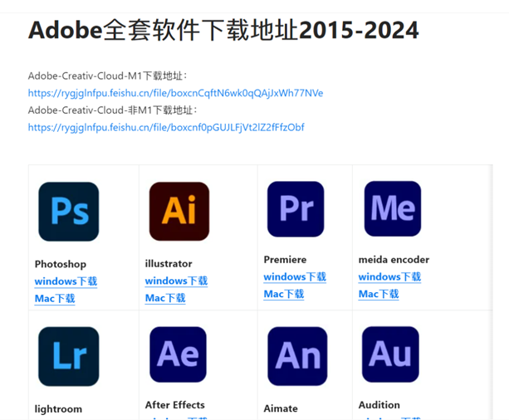The height and width of the screenshot is (420, 509).
Task: Click the Audition Au icon
Action: 390,354
